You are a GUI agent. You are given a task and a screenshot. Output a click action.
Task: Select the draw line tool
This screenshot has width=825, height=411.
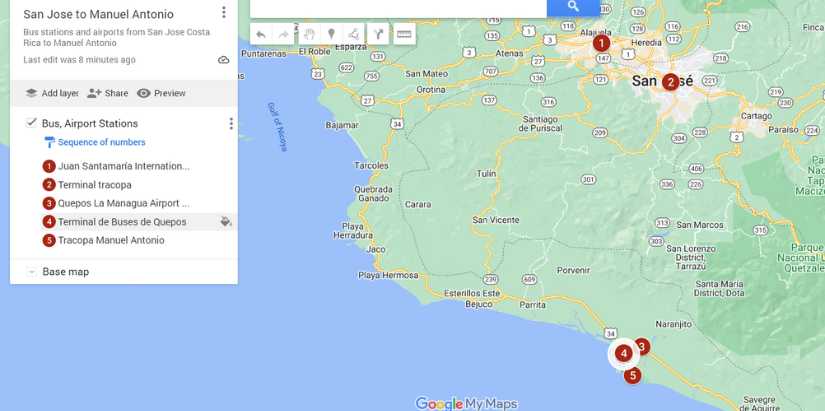coord(354,34)
